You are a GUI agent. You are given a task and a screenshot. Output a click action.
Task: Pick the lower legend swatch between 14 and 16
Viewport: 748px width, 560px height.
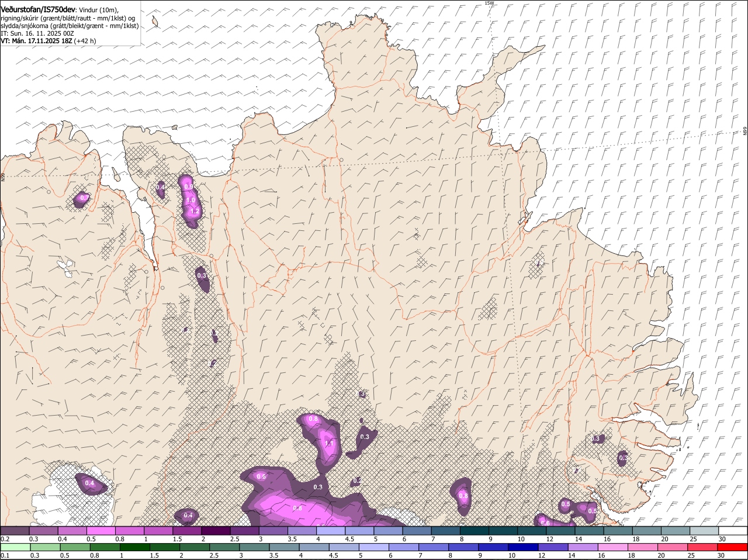click(x=583, y=547)
